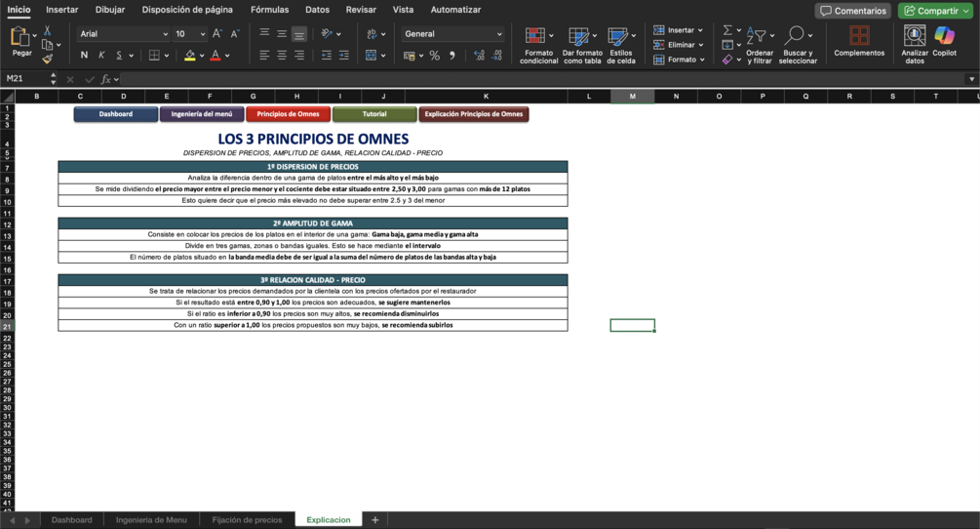Click the text orientation icon
Image resolution: width=980 pixels, height=529 pixels.
pos(327,34)
